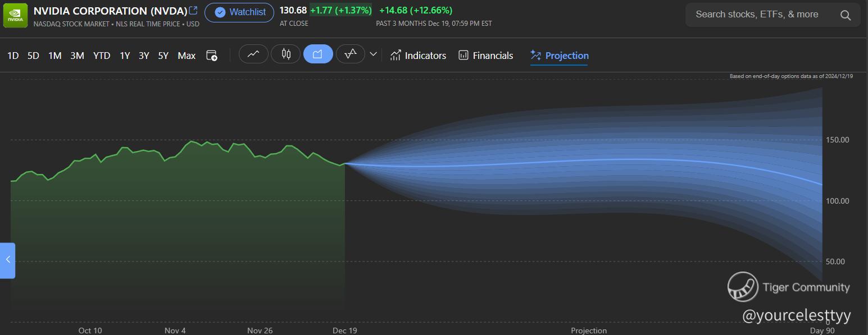This screenshot has width=868, height=335.
Task: Open the Indicators menu
Action: click(x=418, y=56)
